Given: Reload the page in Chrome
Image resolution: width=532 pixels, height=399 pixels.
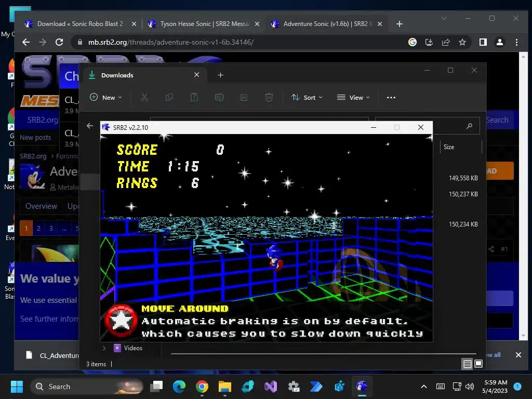Looking at the screenshot, I should tap(59, 42).
